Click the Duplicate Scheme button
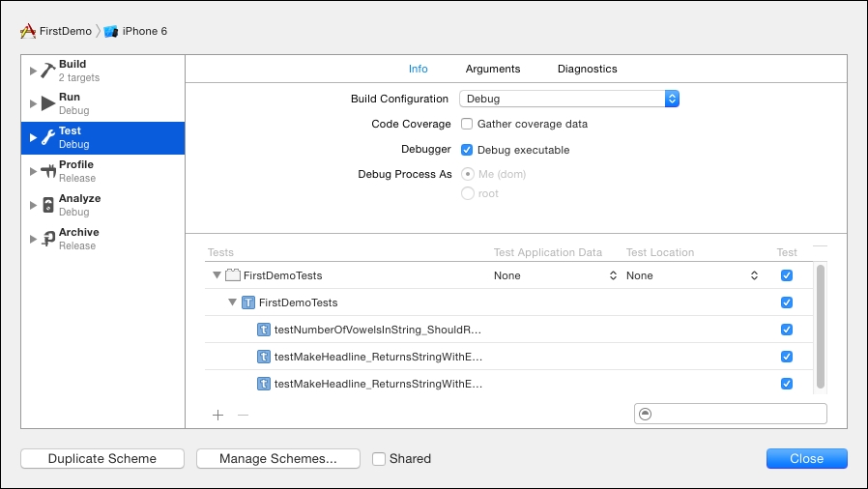This screenshot has width=868, height=489. click(102, 459)
